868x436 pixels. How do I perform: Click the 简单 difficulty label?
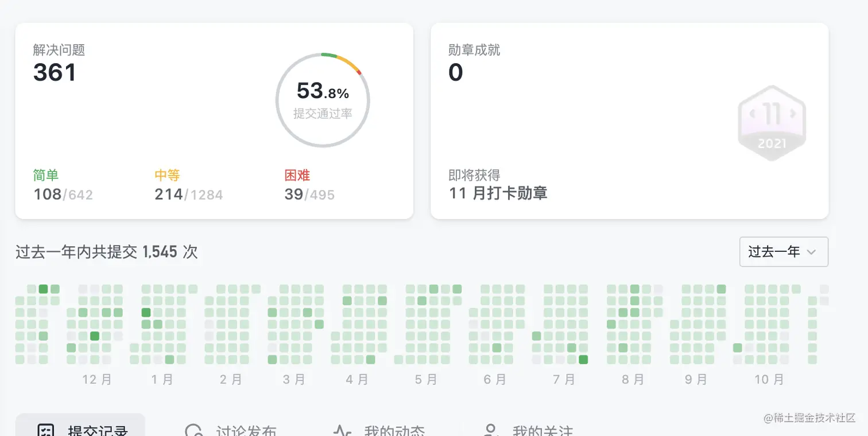46,175
